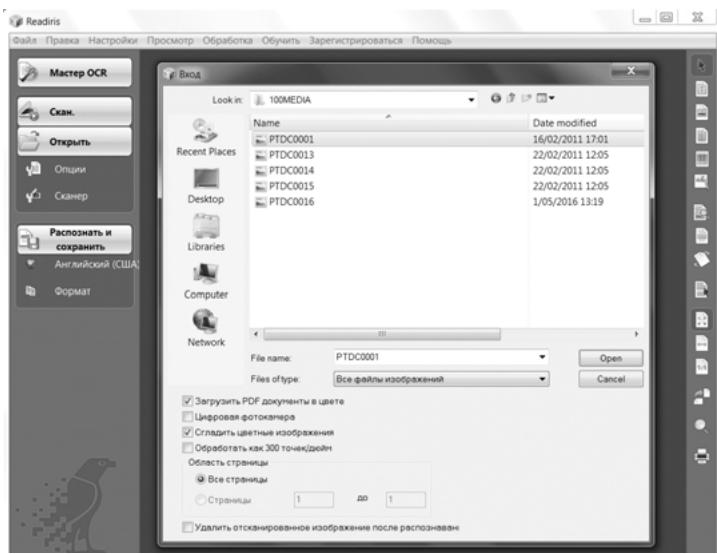Uncheck Загрузить PDF документы в цвете

pyautogui.click(x=187, y=401)
